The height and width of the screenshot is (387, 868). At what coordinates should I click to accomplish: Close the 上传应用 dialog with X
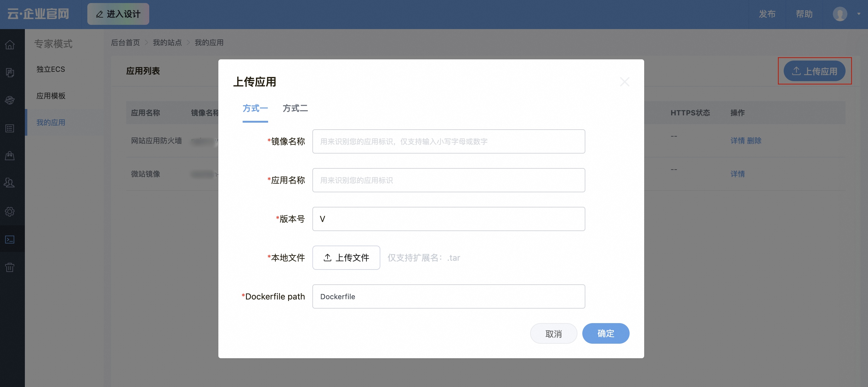click(x=624, y=82)
